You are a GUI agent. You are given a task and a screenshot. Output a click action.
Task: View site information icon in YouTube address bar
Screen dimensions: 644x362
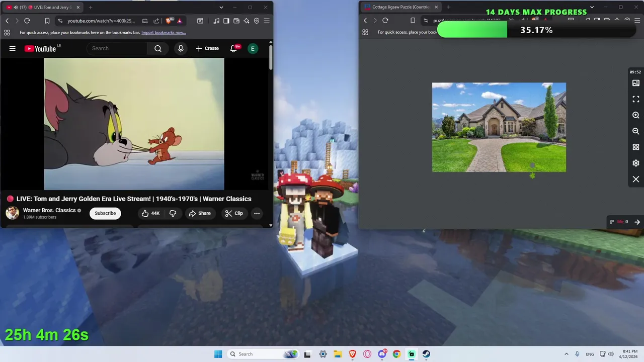click(60, 21)
